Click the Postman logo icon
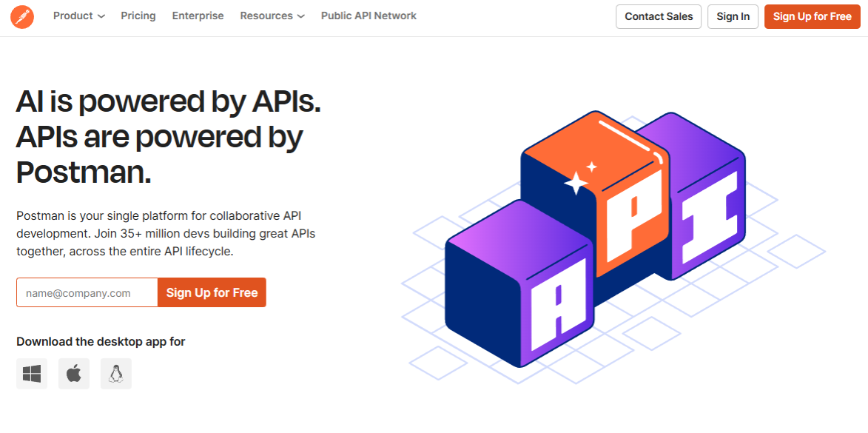Image resolution: width=868 pixels, height=433 pixels. pos(22,16)
